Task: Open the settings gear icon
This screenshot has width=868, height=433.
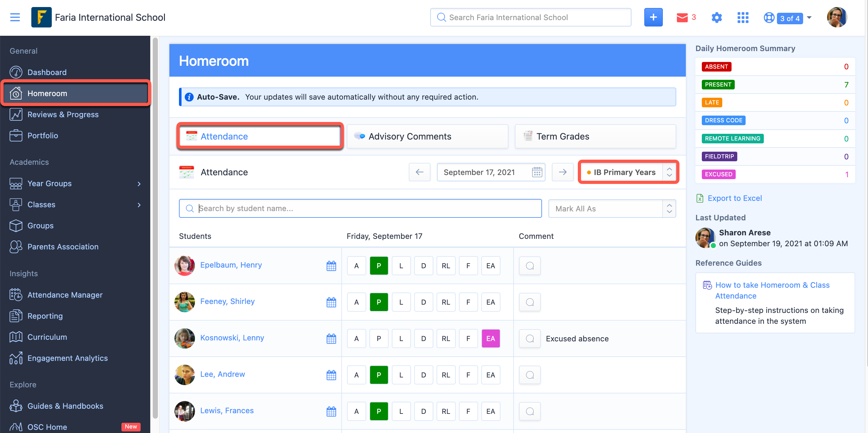Action: [717, 18]
